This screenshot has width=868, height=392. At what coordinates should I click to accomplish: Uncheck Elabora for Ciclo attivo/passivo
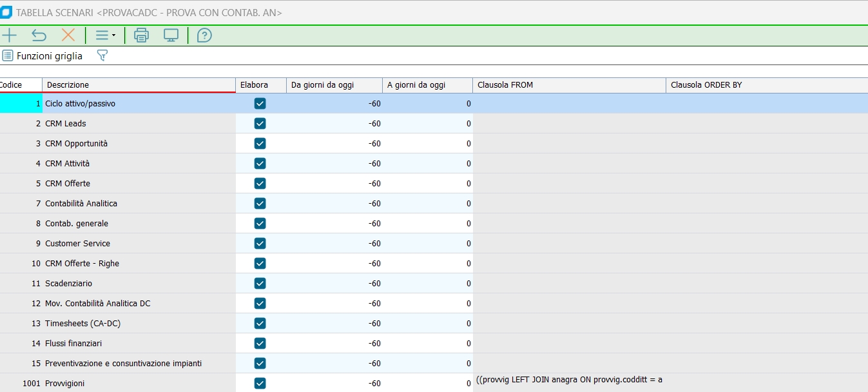click(260, 103)
